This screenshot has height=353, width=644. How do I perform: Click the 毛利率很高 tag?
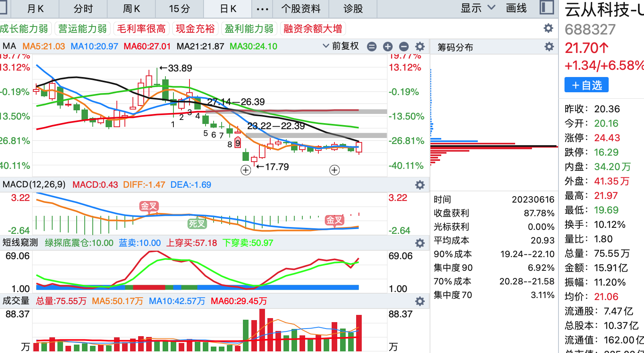(x=141, y=29)
